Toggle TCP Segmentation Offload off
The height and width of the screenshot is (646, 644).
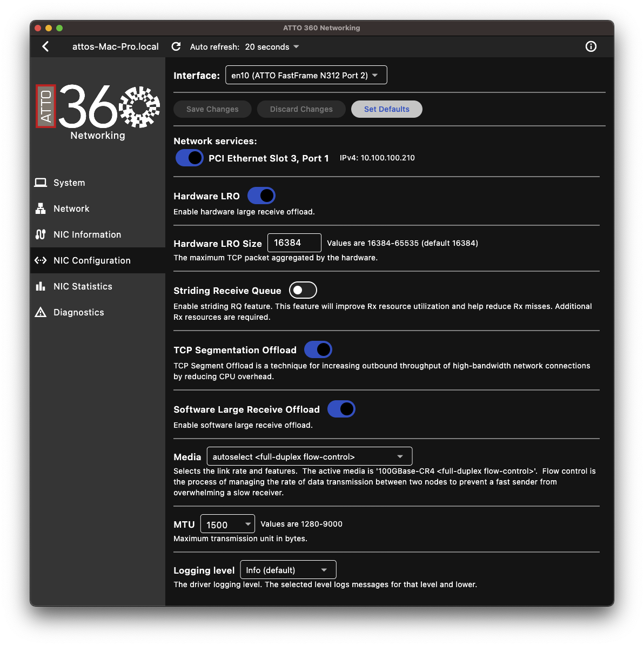click(x=318, y=349)
